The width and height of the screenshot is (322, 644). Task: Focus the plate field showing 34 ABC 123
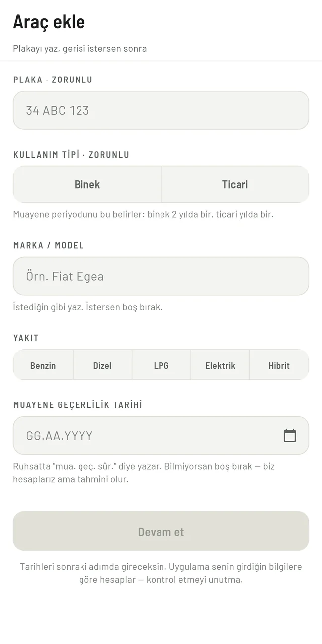pyautogui.click(x=161, y=110)
